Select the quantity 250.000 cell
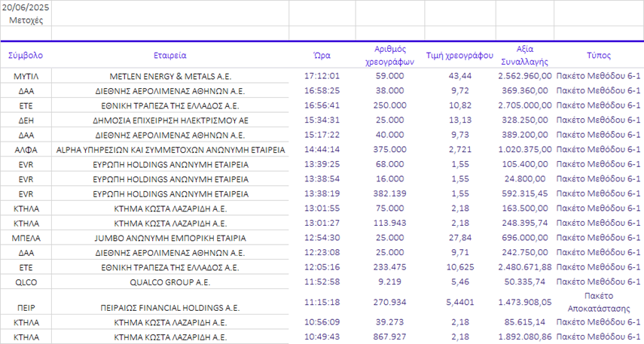 [389, 105]
